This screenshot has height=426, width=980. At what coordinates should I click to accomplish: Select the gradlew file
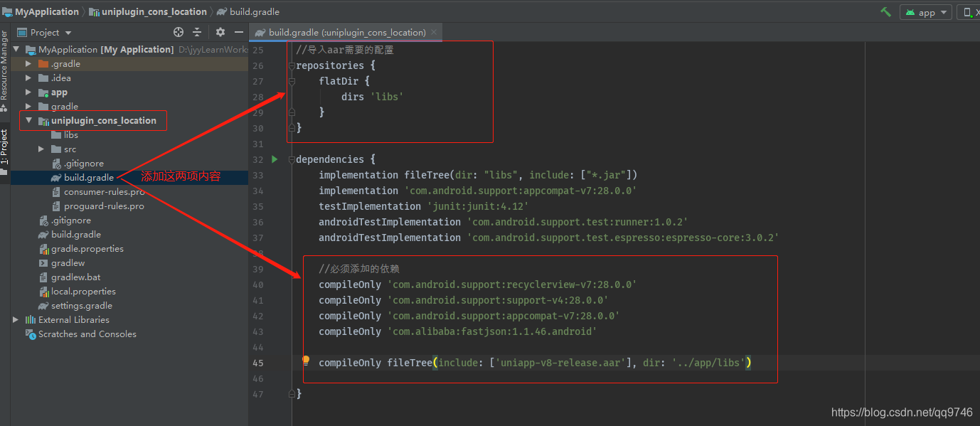coord(61,262)
